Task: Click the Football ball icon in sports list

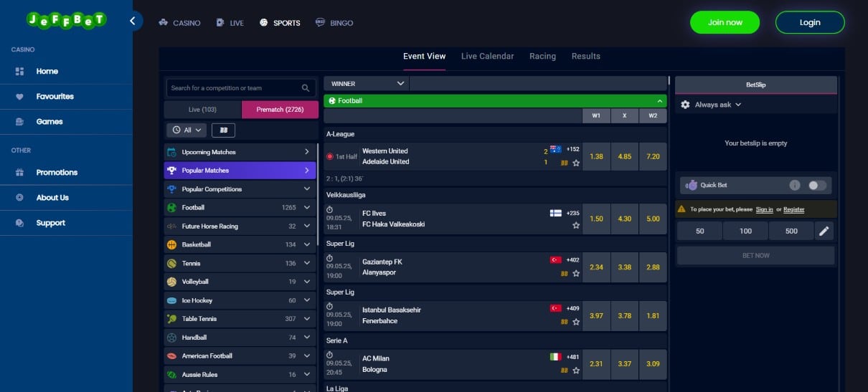Action: coord(171,208)
